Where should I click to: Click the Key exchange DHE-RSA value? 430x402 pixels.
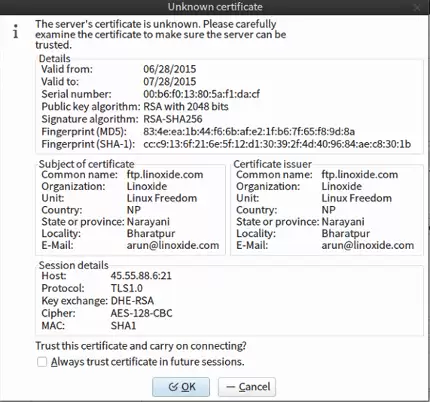pos(132,301)
